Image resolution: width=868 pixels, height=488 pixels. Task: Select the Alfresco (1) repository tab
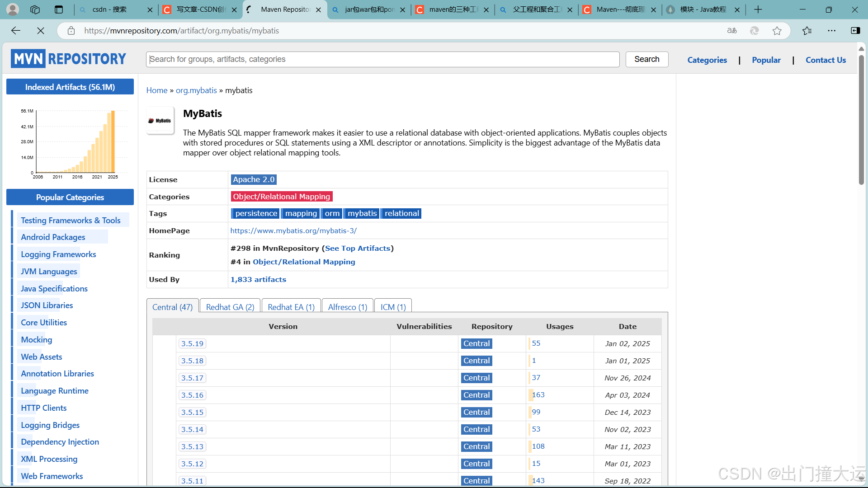coord(347,307)
